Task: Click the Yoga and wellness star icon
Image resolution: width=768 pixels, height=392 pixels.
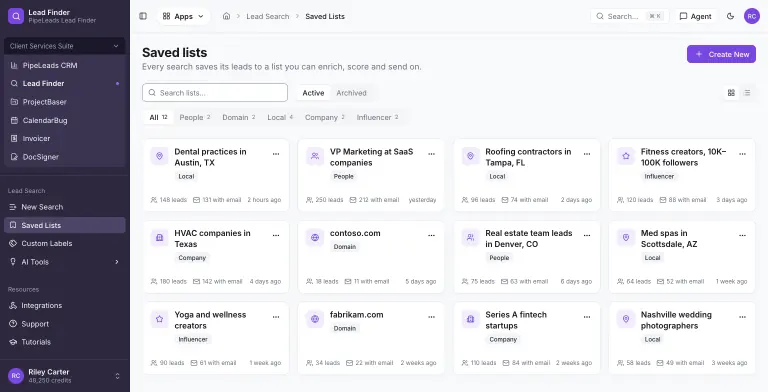Action: (159, 319)
